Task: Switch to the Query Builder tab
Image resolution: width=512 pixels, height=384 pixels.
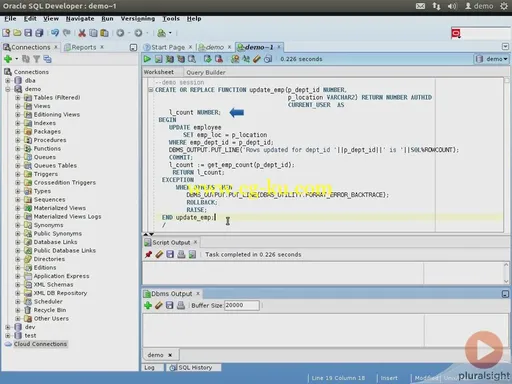Action: tap(206, 72)
